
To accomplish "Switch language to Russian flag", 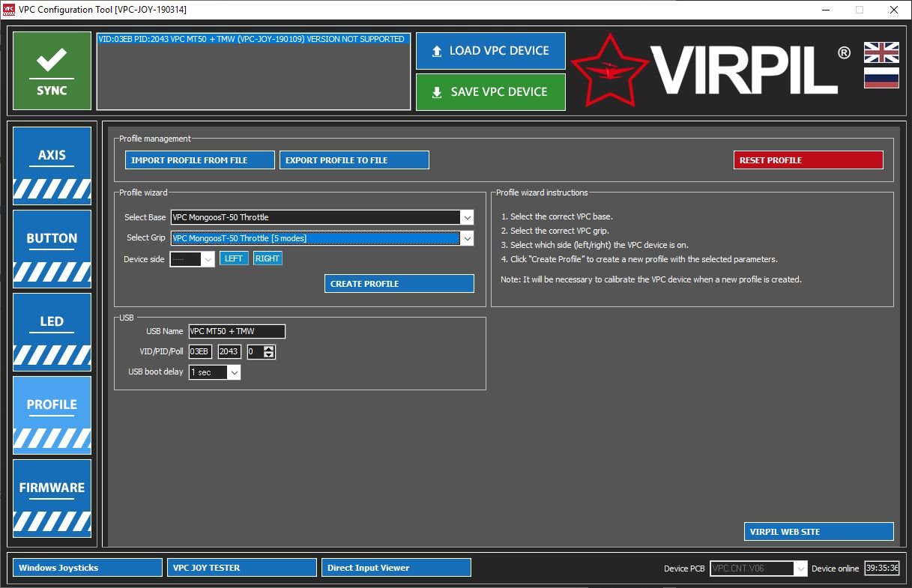I will (x=881, y=78).
